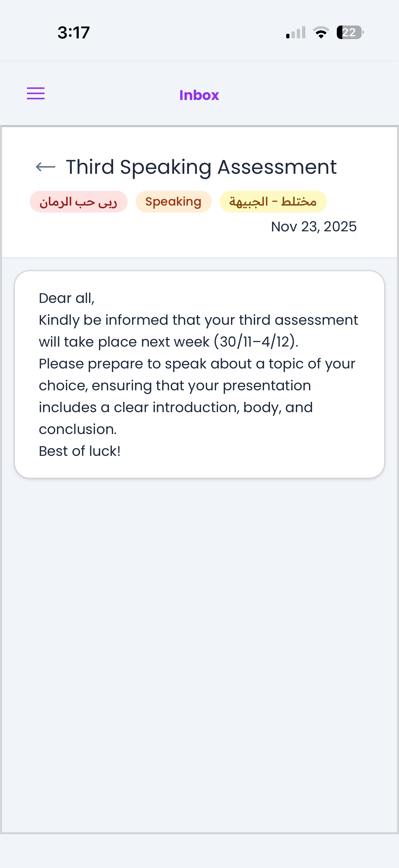This screenshot has height=868, width=399.
Task: Tap the 3:17 clock in status bar
Action: (x=74, y=33)
